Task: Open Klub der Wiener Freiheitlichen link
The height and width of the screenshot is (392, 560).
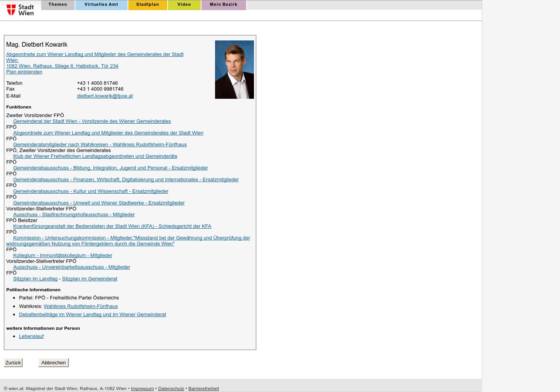Action: click(x=95, y=156)
